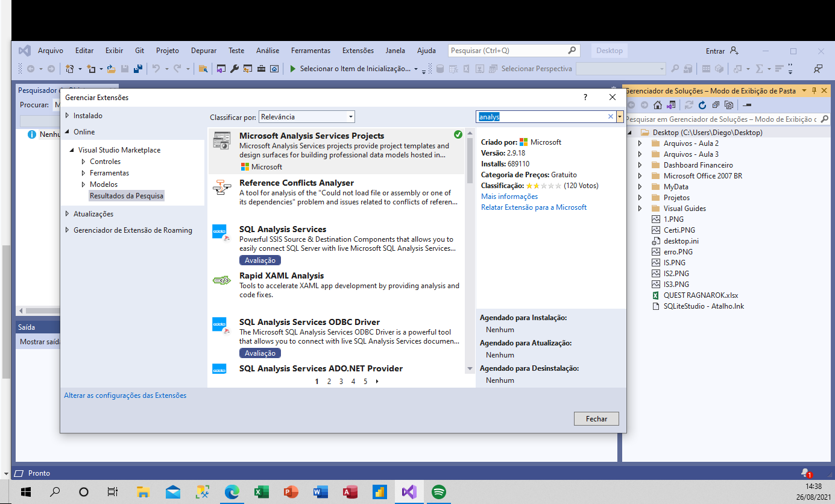Screen dimensions: 835x504
Task: Click the notifications bell in status bar
Action: pyautogui.click(x=805, y=473)
